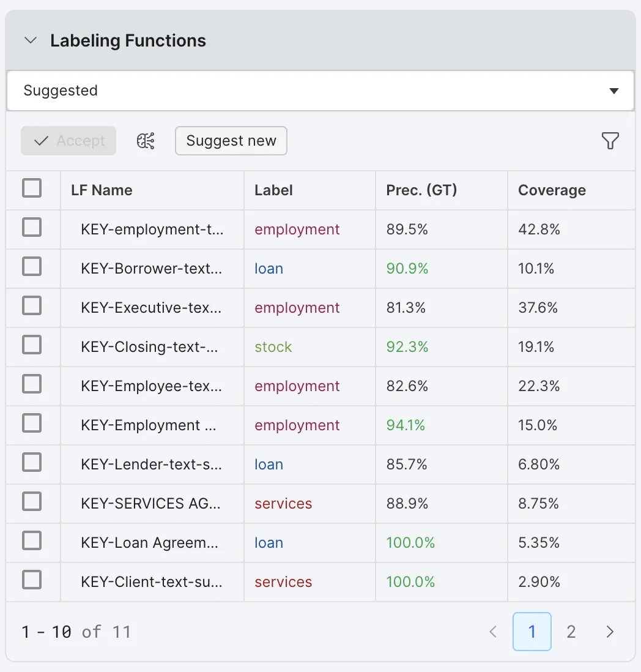
Task: Go to next page arrow
Action: [610, 632]
